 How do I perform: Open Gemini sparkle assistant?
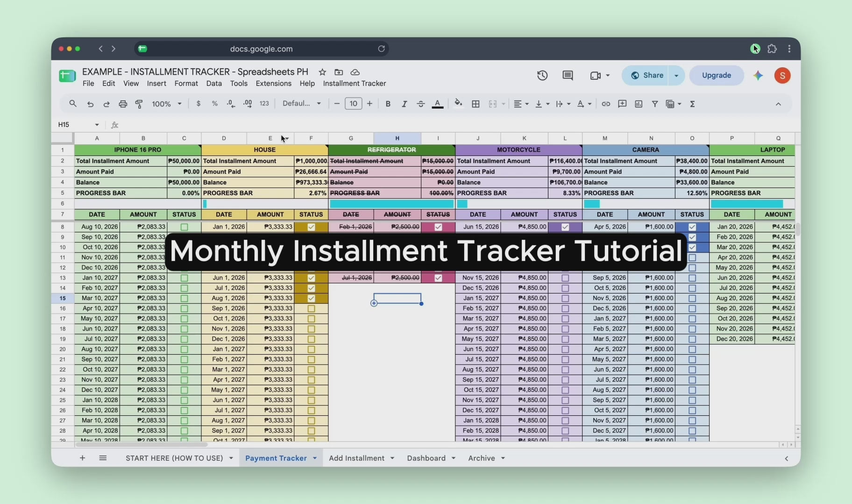(758, 75)
